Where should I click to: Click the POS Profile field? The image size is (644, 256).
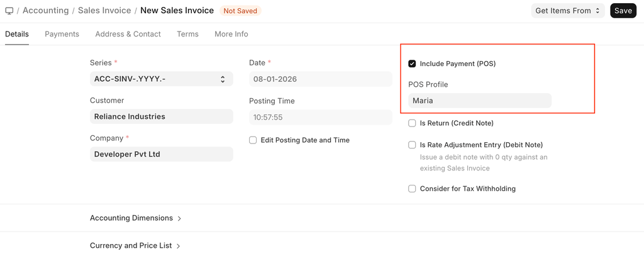(479, 101)
